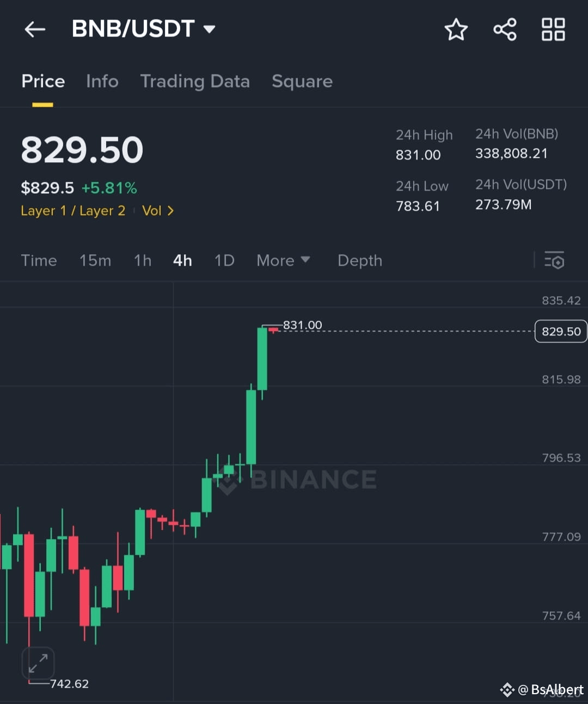Viewport: 588px width, 704px height.
Task: Open the Depth chart view
Action: click(360, 260)
